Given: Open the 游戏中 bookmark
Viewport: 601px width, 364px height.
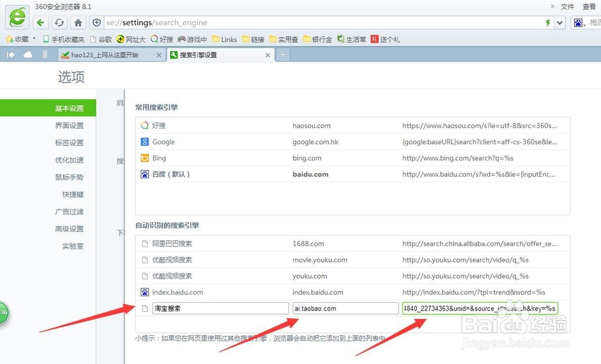Looking at the screenshot, I should (192, 39).
